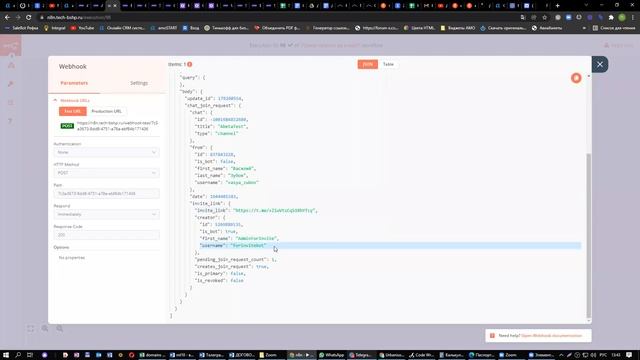Click the "last_name" JSON line

coord(221,176)
